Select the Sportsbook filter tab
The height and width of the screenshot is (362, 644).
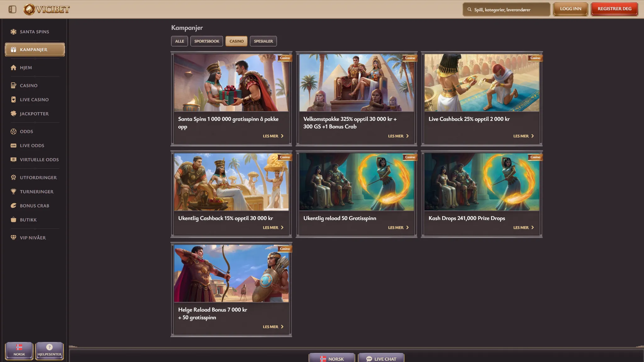coord(207,41)
